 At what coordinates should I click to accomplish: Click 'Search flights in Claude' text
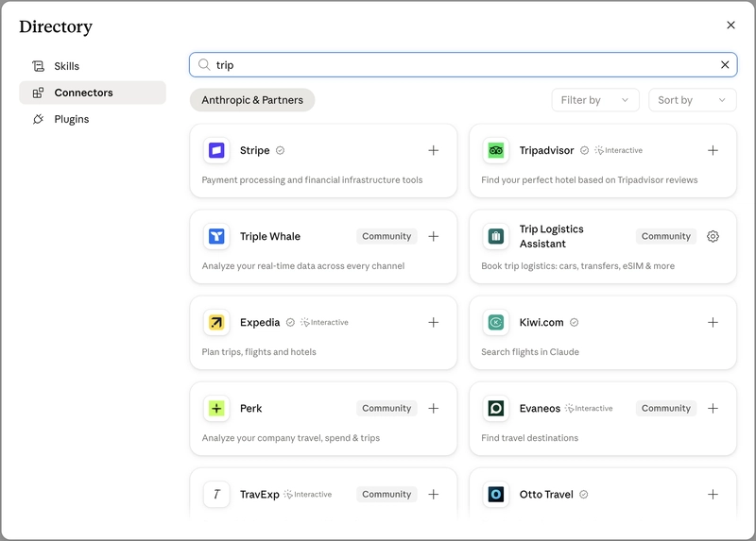(530, 351)
